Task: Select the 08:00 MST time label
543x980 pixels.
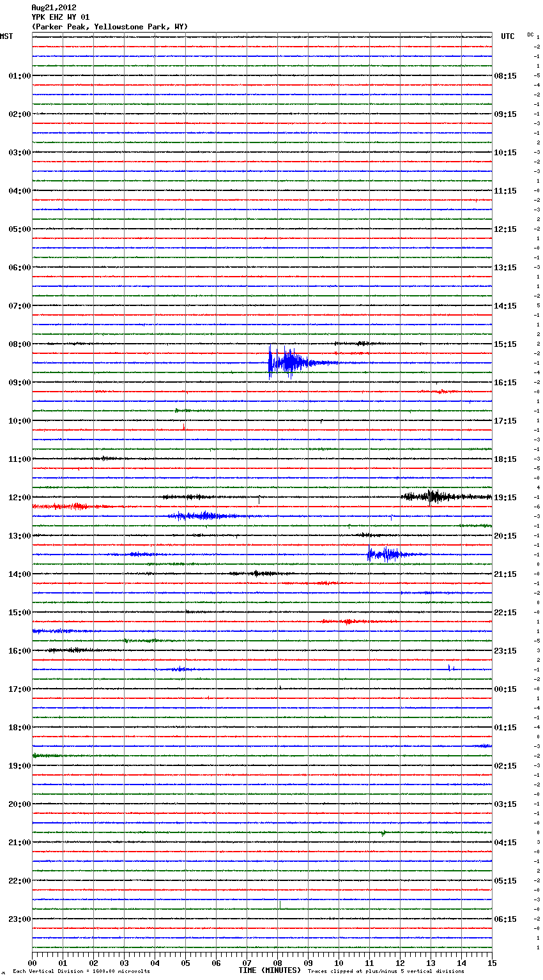Action: coord(19,344)
